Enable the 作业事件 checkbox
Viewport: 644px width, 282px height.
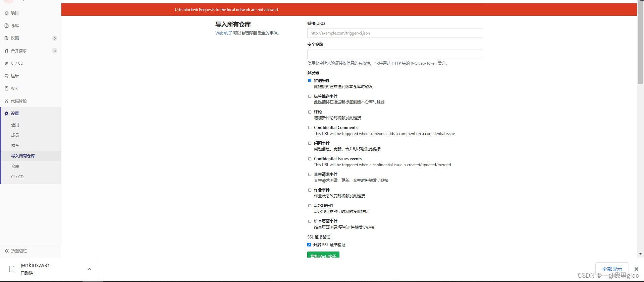tap(310, 190)
